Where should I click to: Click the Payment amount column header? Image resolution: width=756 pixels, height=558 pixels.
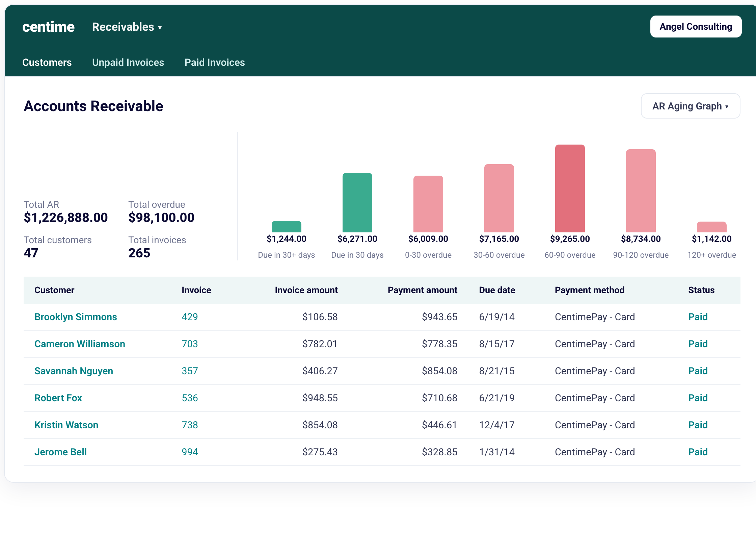(423, 290)
